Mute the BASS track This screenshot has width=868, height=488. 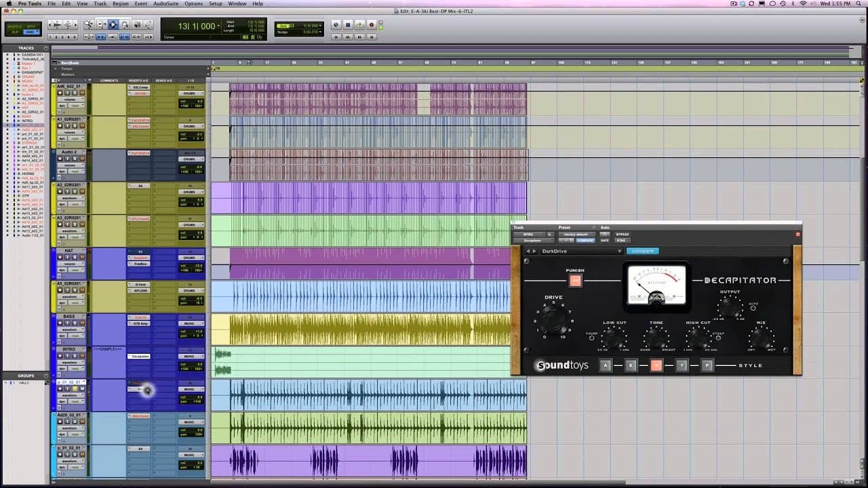click(x=82, y=323)
